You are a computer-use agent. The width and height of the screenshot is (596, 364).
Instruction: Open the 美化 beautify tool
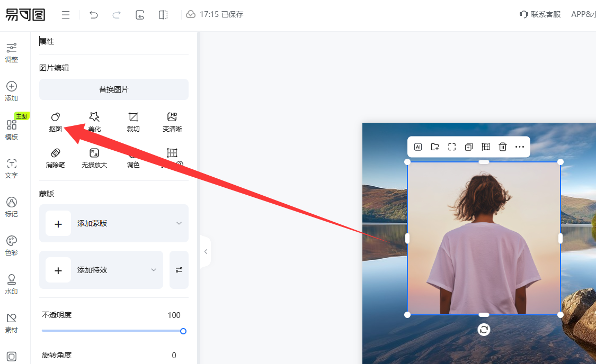pyautogui.click(x=94, y=121)
